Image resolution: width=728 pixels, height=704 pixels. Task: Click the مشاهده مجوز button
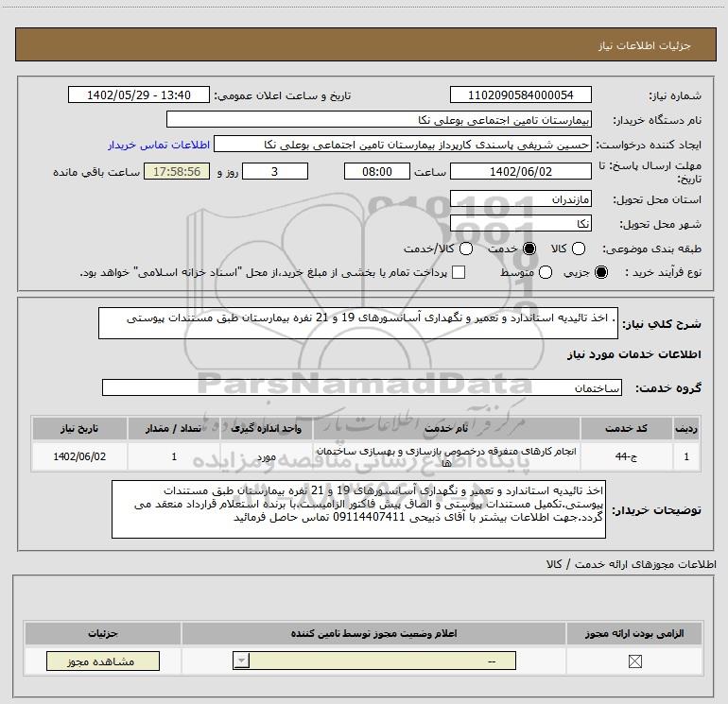pyautogui.click(x=103, y=661)
